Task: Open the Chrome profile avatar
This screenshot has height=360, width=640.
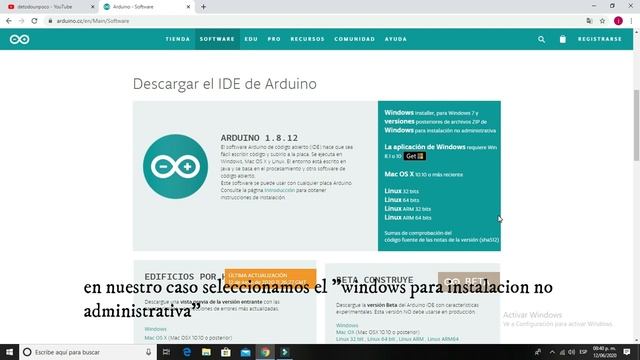Action: 618,21
